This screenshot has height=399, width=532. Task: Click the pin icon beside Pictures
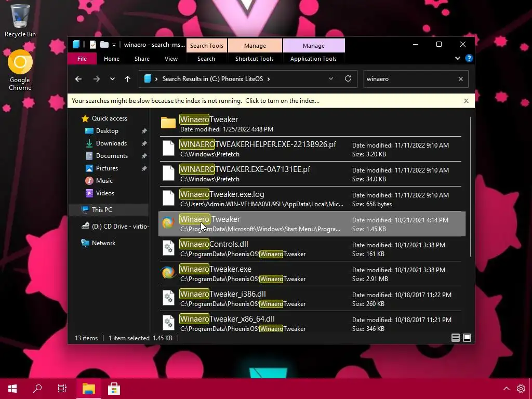pyautogui.click(x=144, y=168)
